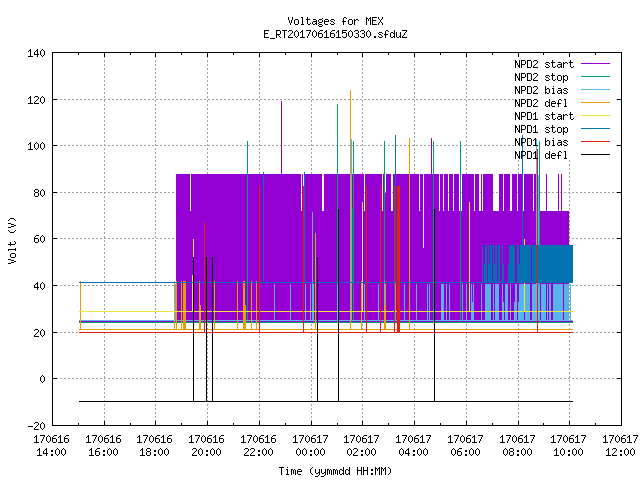
Task: Click the 0 y-axis tick label
Action: coord(42,380)
